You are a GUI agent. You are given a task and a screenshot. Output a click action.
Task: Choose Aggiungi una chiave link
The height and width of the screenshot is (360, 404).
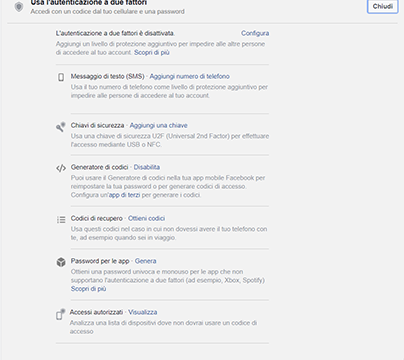tap(158, 125)
